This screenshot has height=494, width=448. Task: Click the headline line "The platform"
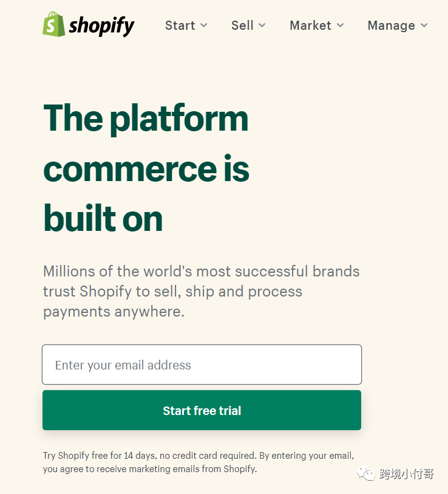(x=146, y=117)
